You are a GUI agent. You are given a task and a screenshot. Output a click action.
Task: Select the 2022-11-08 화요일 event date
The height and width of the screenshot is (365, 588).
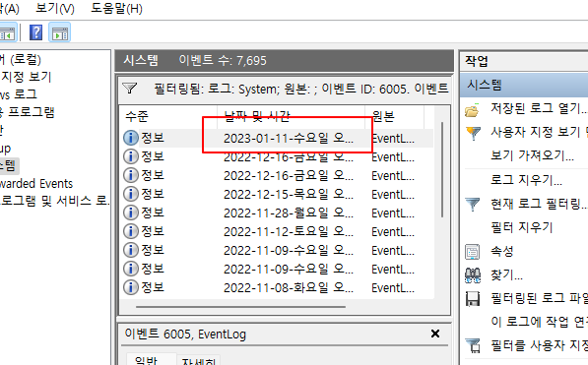click(289, 288)
